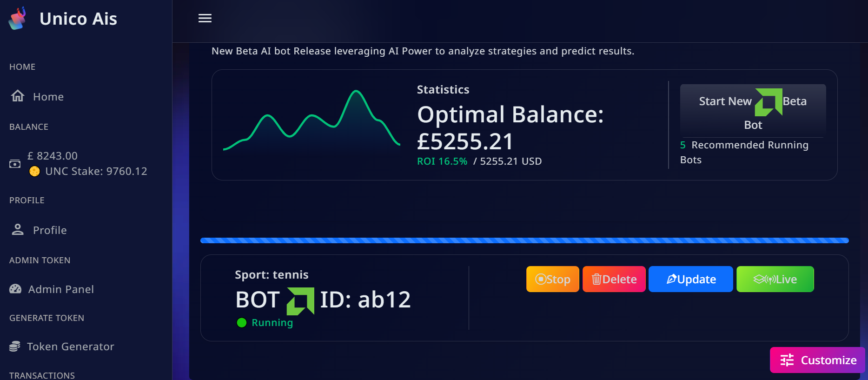Open Token Generator page
Image resolution: width=868 pixels, height=380 pixels.
pyautogui.click(x=70, y=347)
